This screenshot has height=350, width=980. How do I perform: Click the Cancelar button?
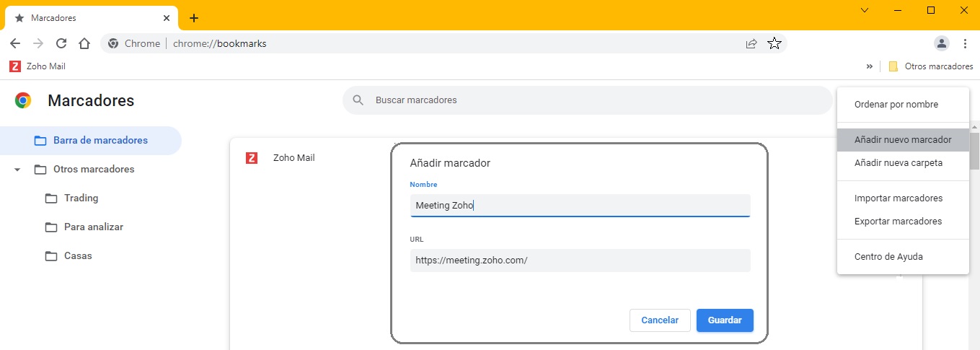(660, 320)
